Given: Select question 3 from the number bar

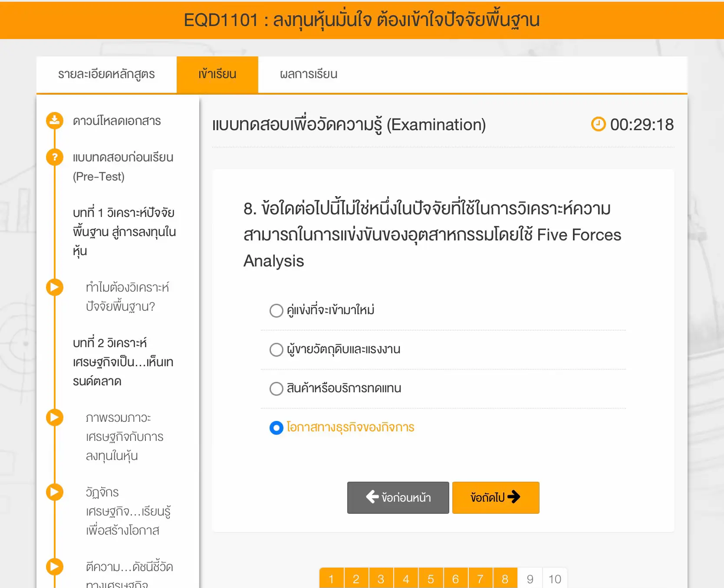Looking at the screenshot, I should (x=381, y=578).
